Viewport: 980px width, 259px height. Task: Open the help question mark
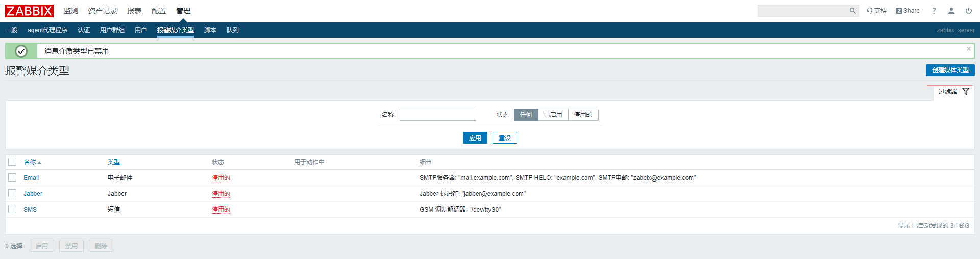[934, 11]
